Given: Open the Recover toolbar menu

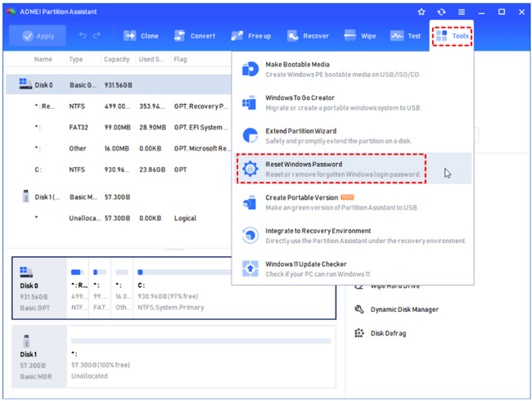Looking at the screenshot, I should pyautogui.click(x=308, y=36).
